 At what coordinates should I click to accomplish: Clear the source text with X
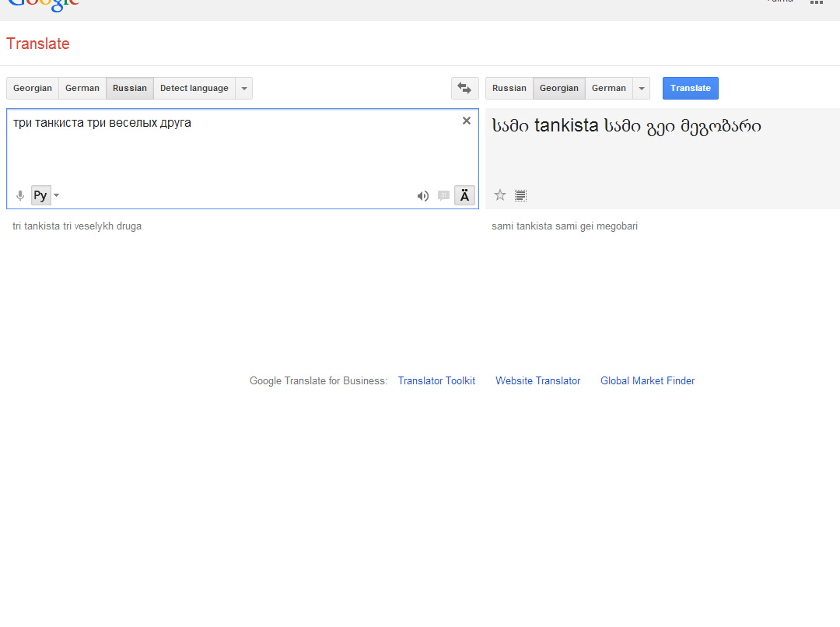click(467, 121)
